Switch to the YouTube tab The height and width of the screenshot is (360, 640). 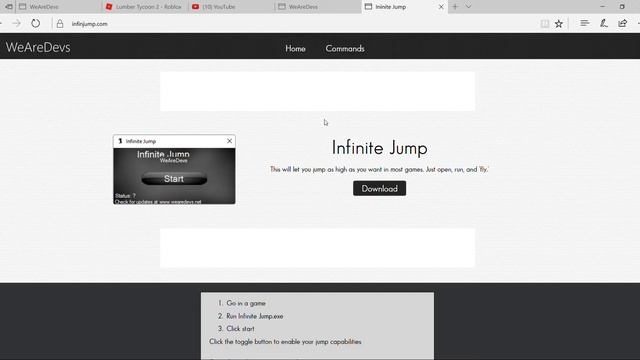tap(231, 7)
